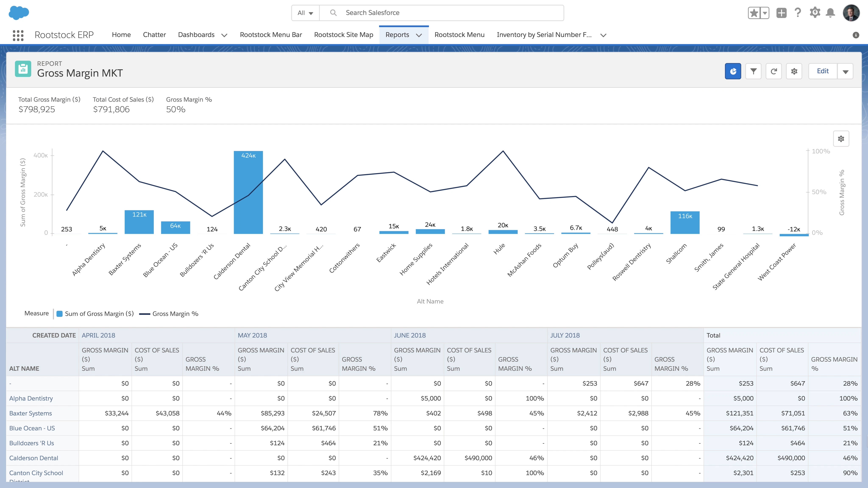Click the Edit button

[823, 71]
